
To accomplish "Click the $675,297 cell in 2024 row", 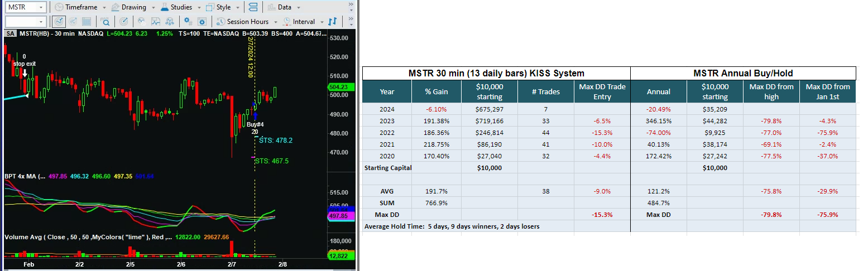I will coord(491,109).
